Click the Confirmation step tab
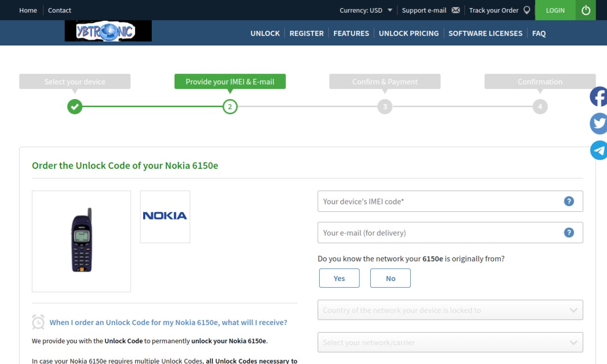The height and width of the screenshot is (364, 607). pyautogui.click(x=540, y=82)
